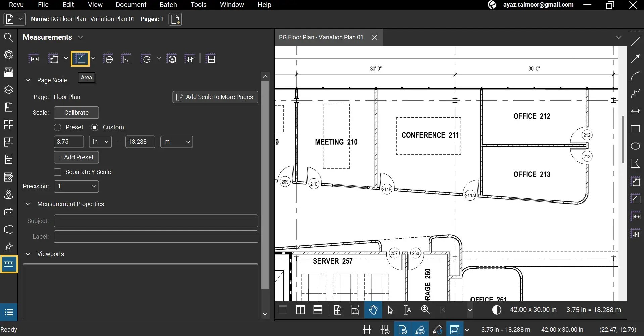Screen dimensions: 644x336
Task: Open the Signatures panel icon
Action: click(x=9, y=247)
